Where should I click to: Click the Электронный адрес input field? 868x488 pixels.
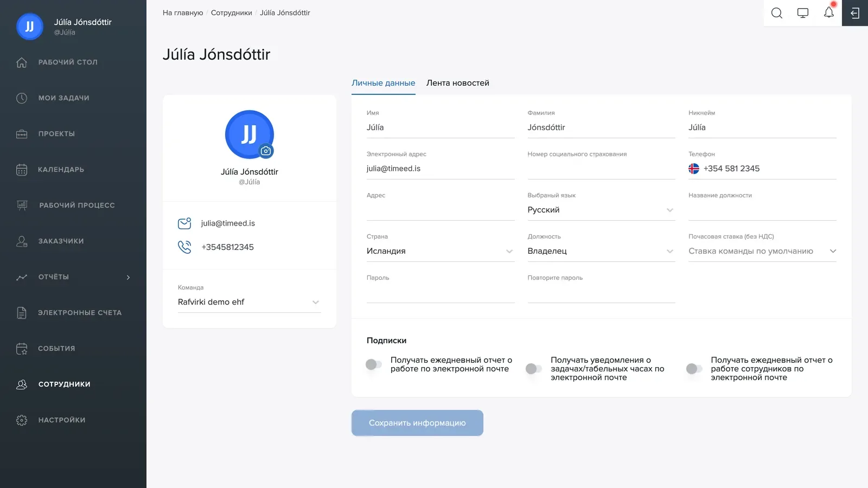coord(441,169)
